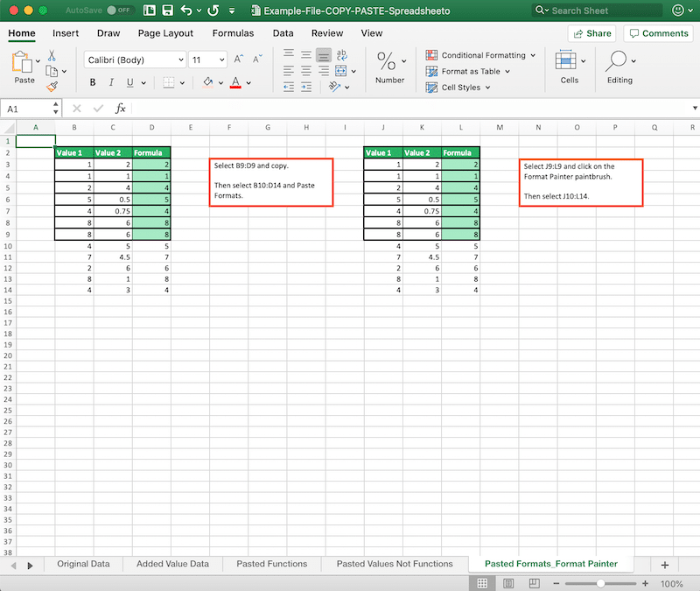Click the Fill Color paint bucket
The width and height of the screenshot is (700, 591).
207,82
